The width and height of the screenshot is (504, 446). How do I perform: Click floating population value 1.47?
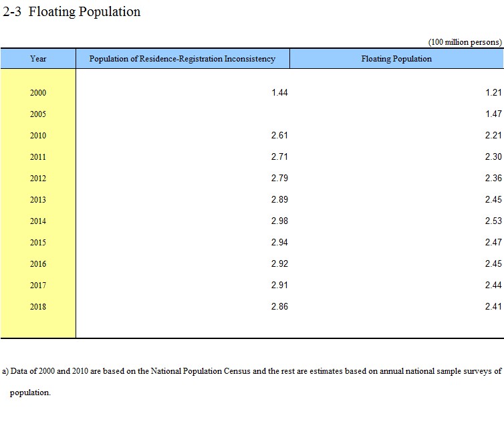point(493,114)
